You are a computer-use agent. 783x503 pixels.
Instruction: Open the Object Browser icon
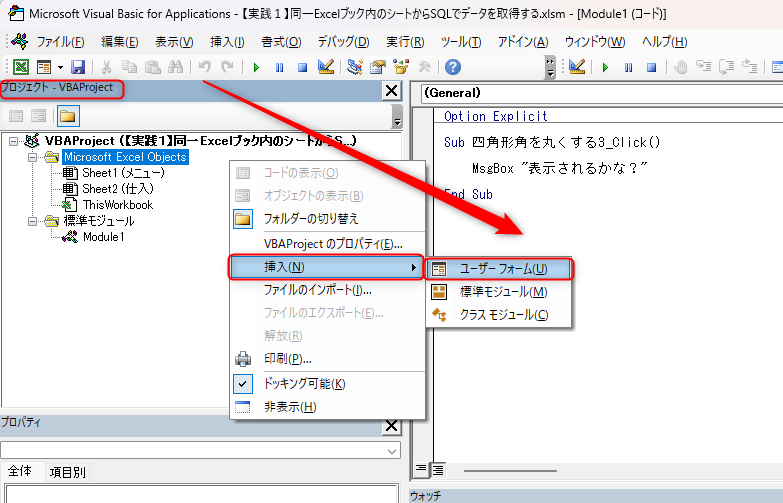tap(401, 66)
